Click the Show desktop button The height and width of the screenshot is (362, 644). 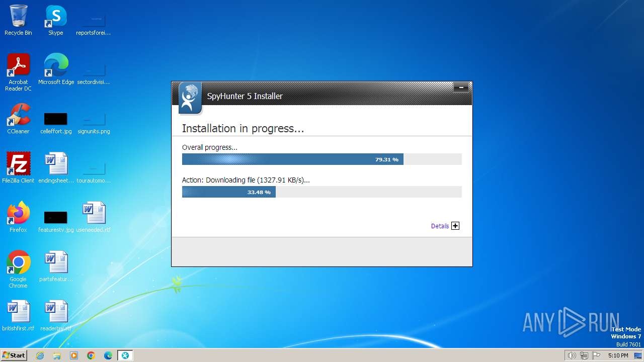point(638,355)
